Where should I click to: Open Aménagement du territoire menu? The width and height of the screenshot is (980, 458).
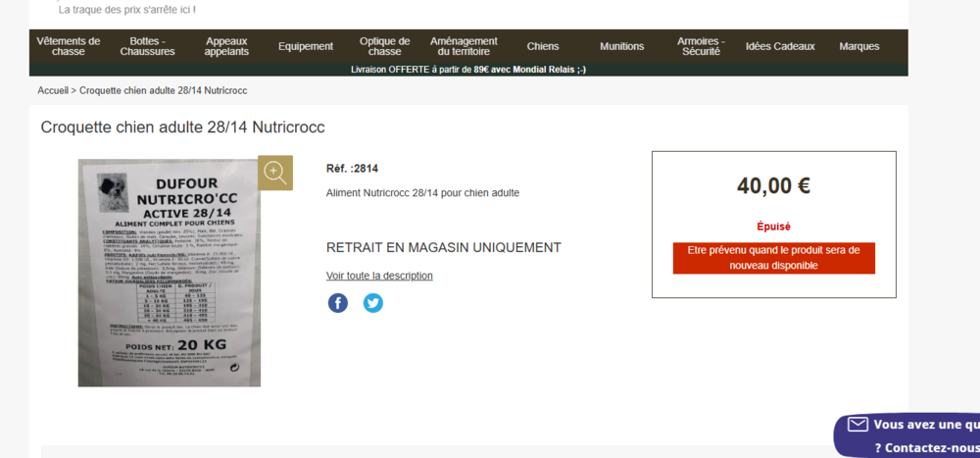coord(464,46)
